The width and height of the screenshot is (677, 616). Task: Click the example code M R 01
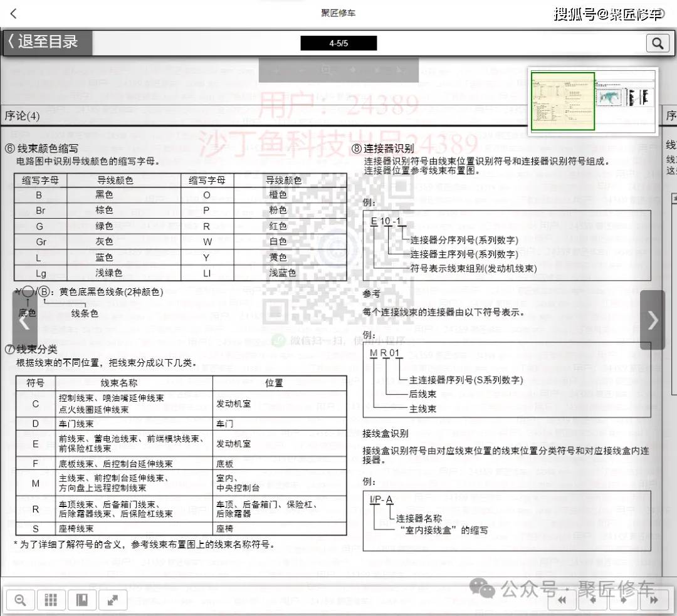[x=384, y=353]
